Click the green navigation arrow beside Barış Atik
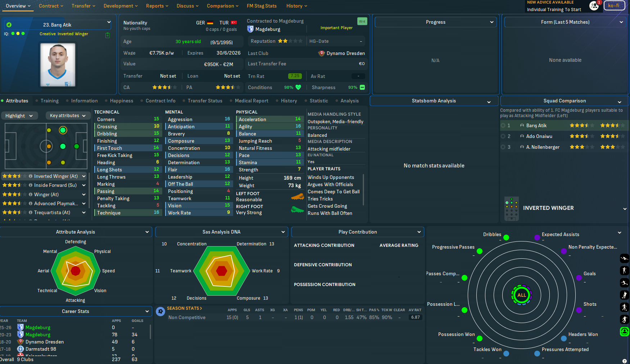Screen dimensions: 630x364 coord(9,25)
